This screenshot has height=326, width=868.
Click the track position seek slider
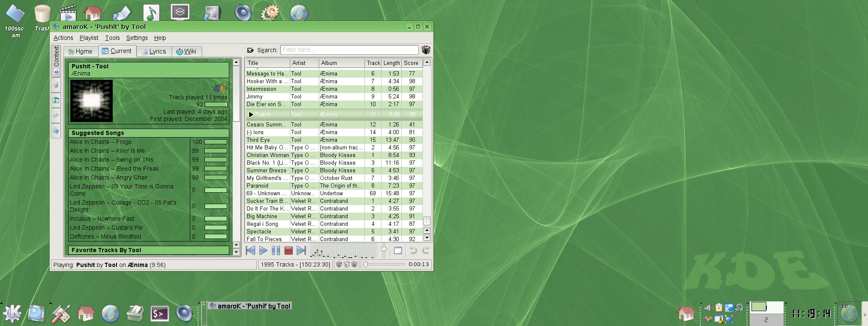384,264
